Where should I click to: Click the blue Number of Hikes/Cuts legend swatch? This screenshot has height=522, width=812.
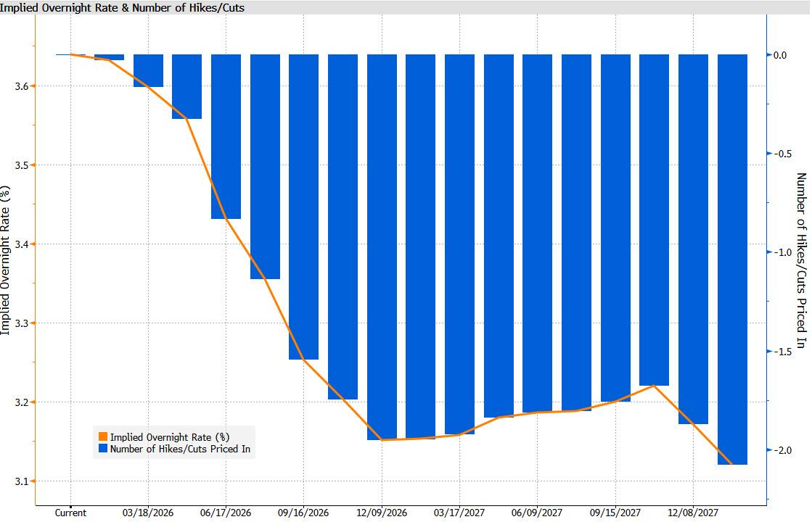coord(103,449)
